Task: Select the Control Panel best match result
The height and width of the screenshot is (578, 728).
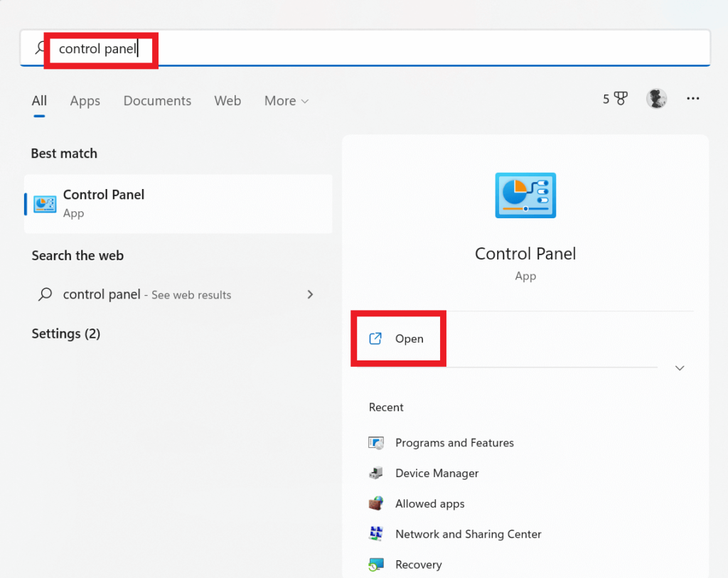Action: click(178, 204)
